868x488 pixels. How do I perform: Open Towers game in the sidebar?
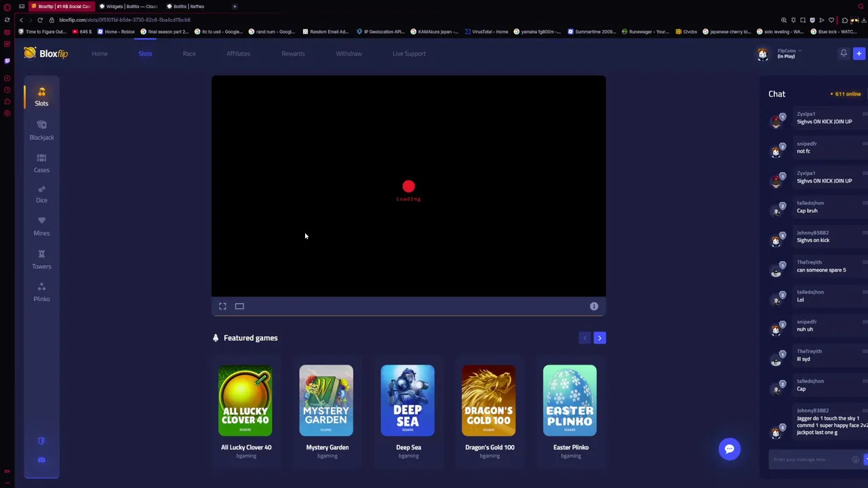tap(41, 260)
